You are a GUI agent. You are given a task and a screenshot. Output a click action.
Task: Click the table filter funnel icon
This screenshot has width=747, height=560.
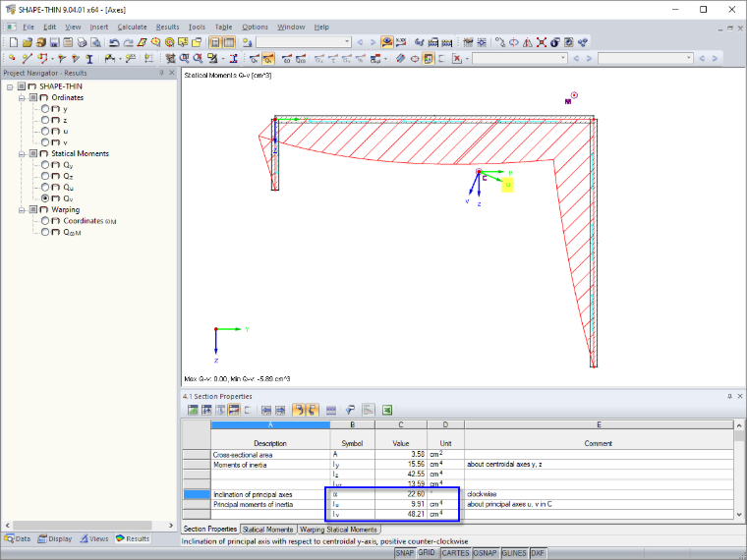351,410
